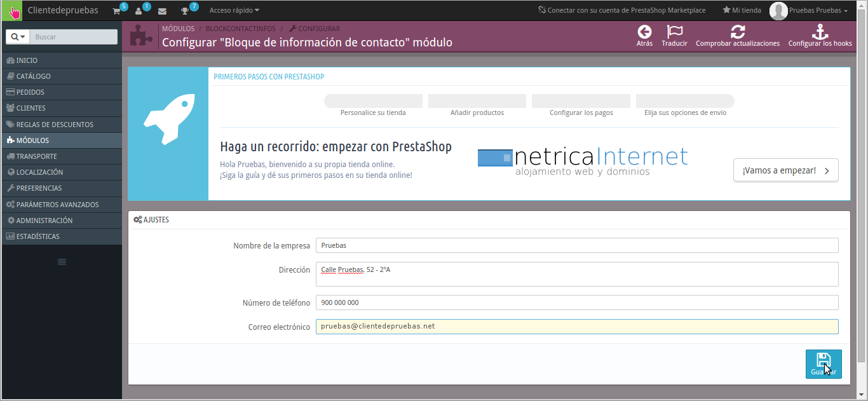868x401 pixels.
Task: Click the Personalice su tienda step
Action: click(373, 105)
